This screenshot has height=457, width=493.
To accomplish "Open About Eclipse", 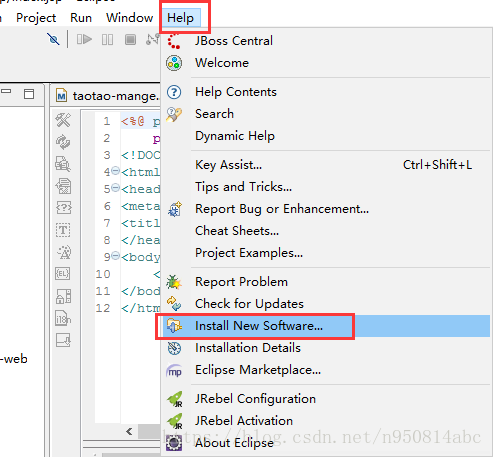I will click(326, 443).
